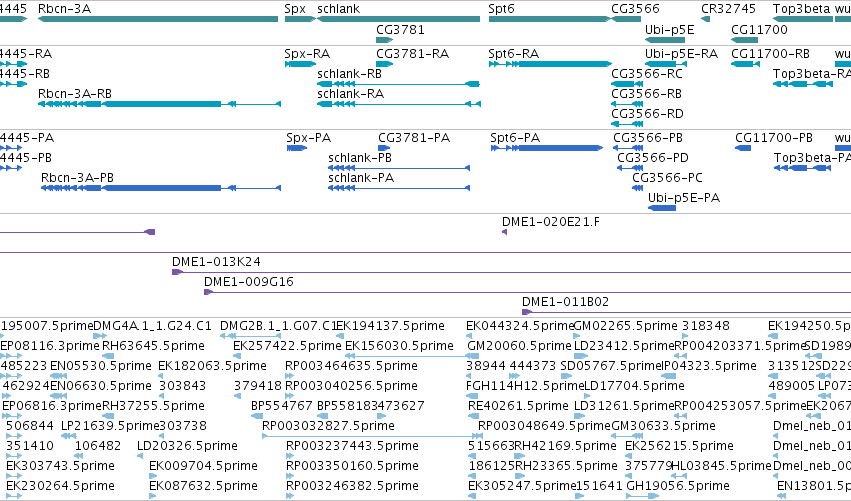The image size is (851, 501).
Task: Open the EK044324.5prime EST label
Action: pos(520,326)
